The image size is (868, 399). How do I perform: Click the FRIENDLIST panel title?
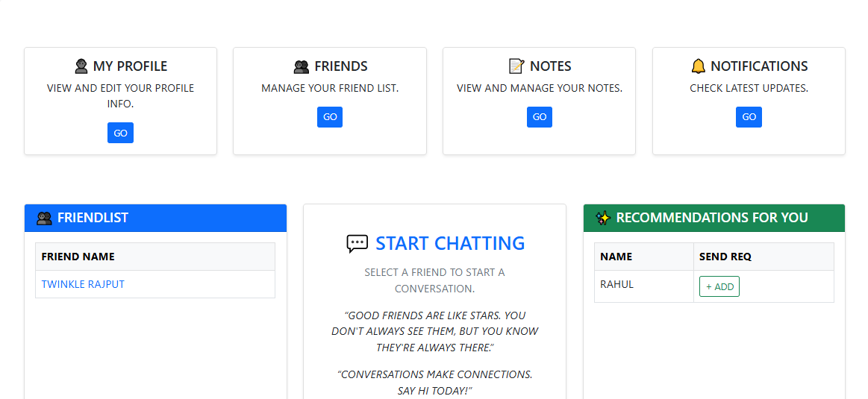coord(93,218)
